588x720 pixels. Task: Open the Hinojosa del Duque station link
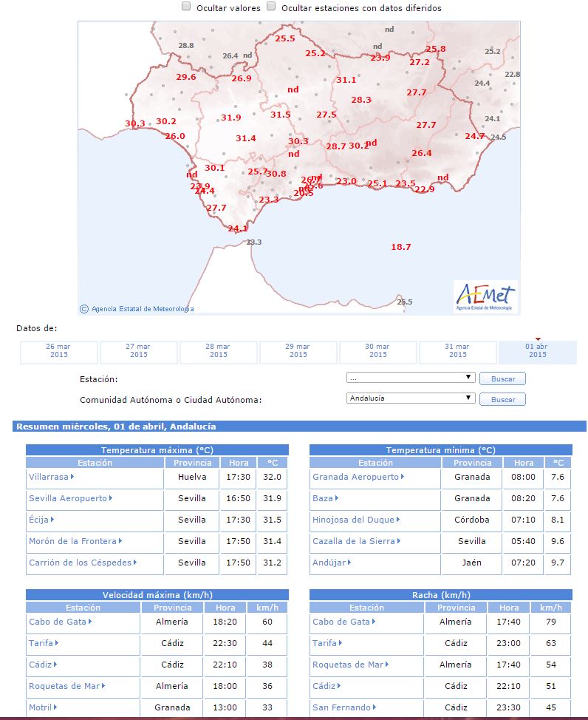(353, 520)
